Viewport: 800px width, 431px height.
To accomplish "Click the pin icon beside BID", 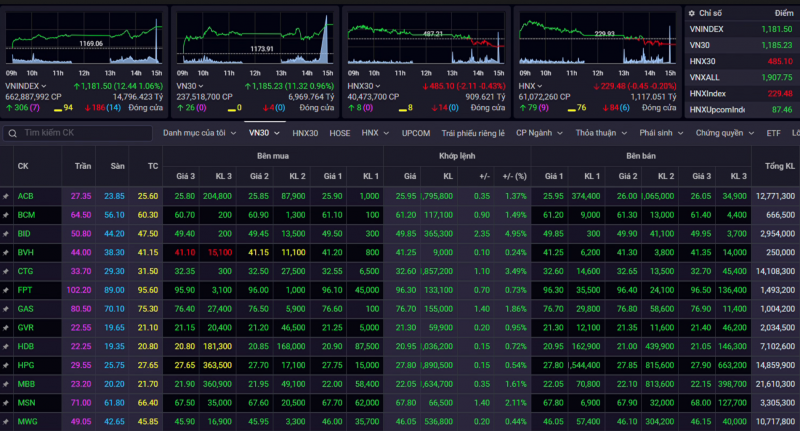I will (6, 233).
